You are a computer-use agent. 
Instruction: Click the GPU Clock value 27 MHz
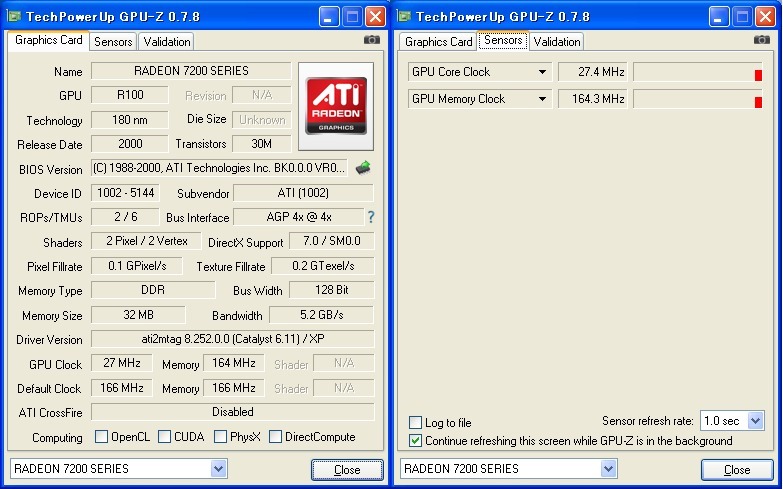pos(122,363)
